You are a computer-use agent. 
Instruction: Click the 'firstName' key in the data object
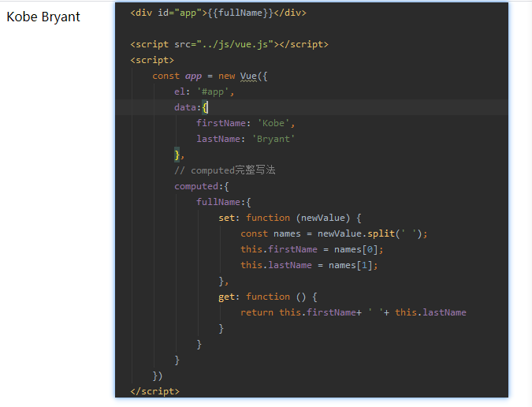[221, 123]
